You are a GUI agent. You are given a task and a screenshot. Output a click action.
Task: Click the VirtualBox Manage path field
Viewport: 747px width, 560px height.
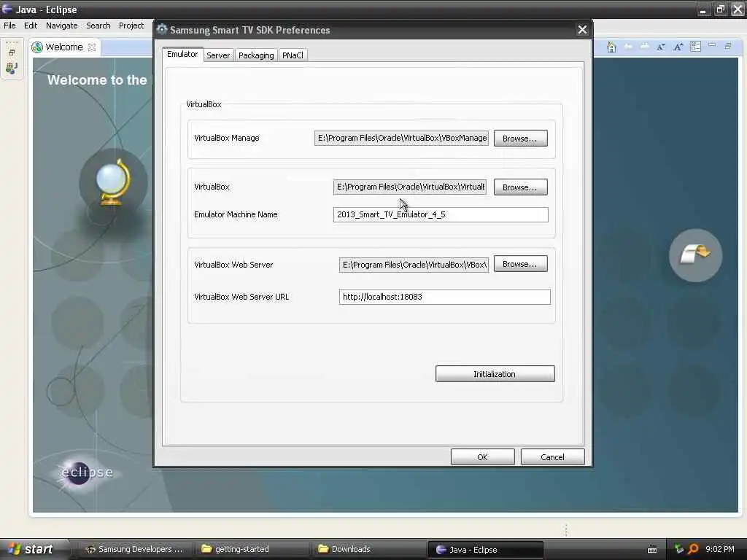(x=402, y=138)
